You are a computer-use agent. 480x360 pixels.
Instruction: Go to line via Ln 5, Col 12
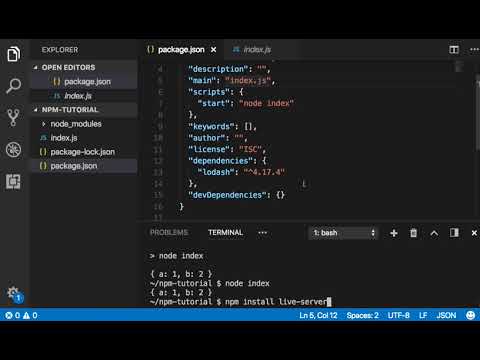click(318, 315)
